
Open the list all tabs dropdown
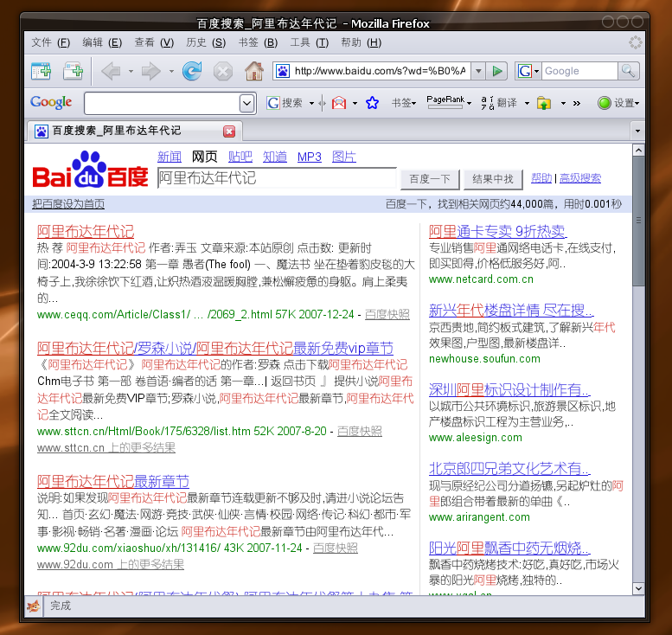tap(637, 131)
